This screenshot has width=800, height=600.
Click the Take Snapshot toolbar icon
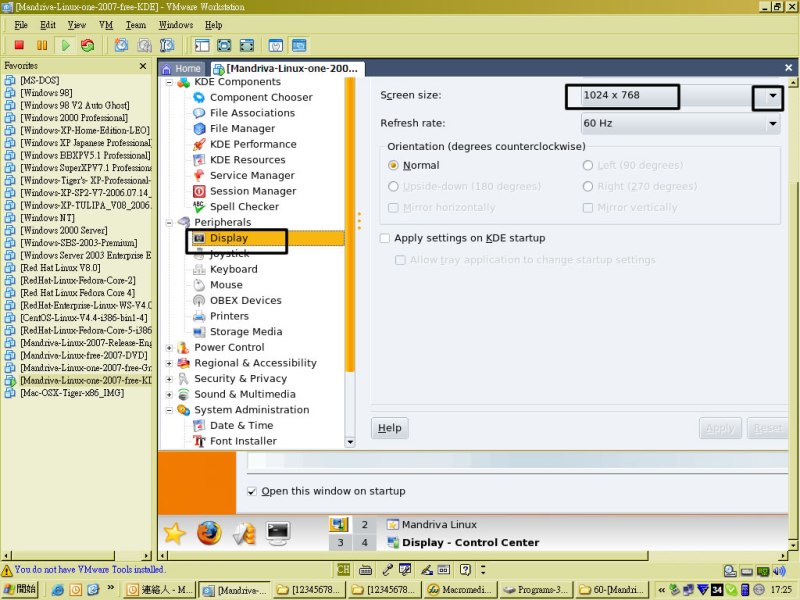121,45
